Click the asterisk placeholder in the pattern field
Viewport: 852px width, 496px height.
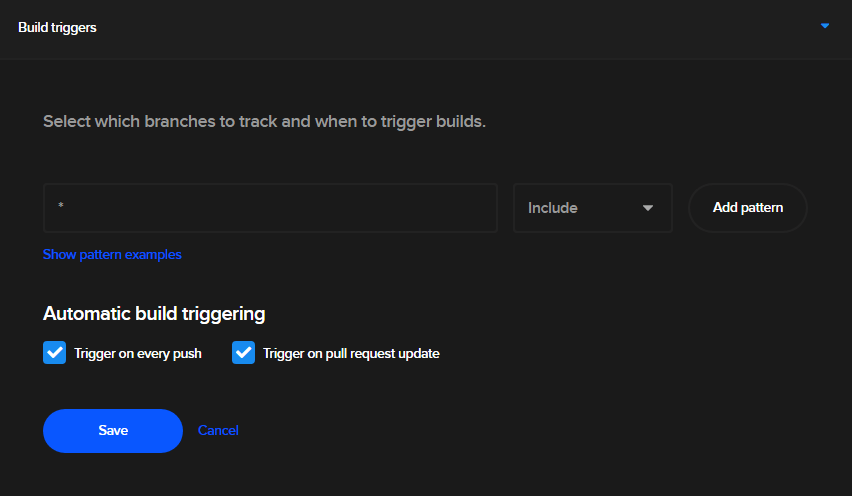point(61,205)
